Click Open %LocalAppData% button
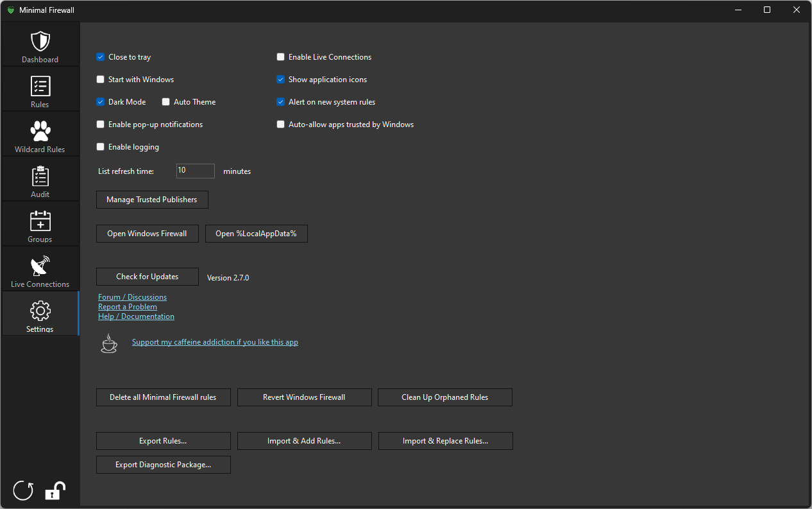Viewport: 812px width, 509px height. pyautogui.click(x=257, y=234)
